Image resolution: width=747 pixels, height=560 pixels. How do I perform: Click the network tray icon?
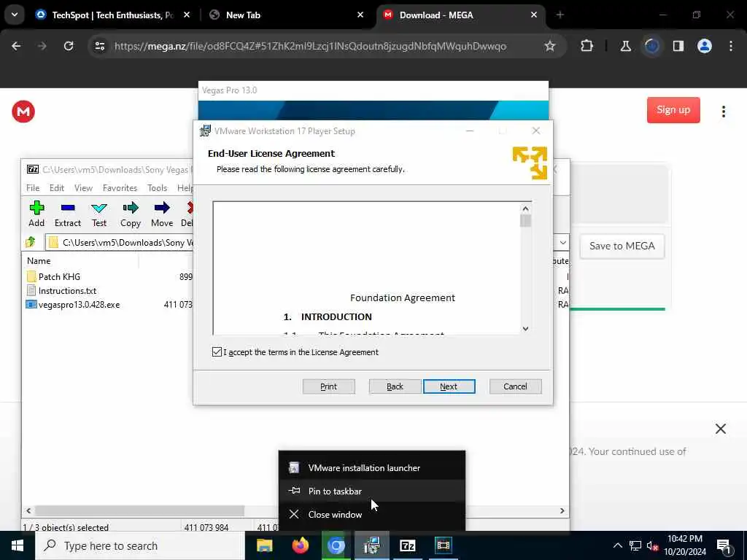pyautogui.click(x=635, y=545)
